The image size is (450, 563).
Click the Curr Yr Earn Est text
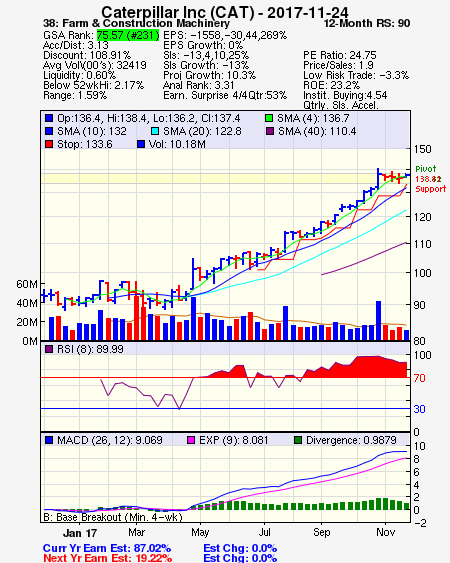[x=107, y=548]
